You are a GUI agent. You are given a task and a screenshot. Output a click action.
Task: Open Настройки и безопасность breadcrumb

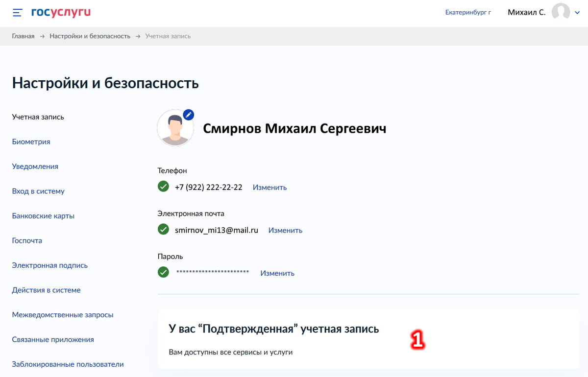pyautogui.click(x=90, y=36)
